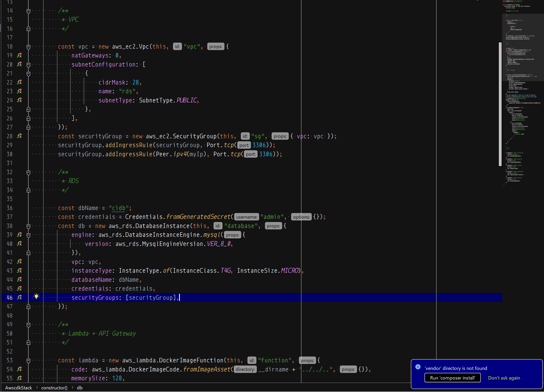Click the "admin" string on line 37

[x=272, y=217]
